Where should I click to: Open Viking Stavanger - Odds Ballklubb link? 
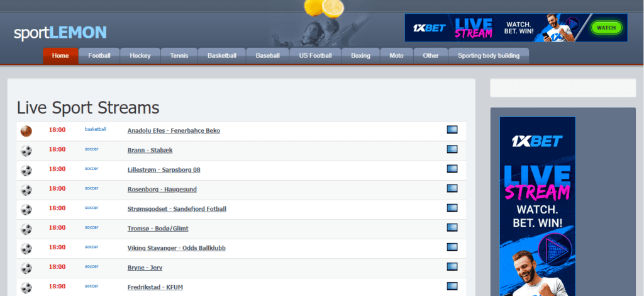tap(176, 248)
